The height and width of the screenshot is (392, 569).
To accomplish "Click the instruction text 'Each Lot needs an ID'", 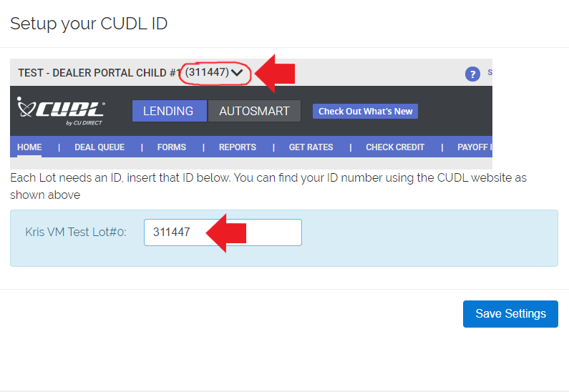I will click(65, 178).
